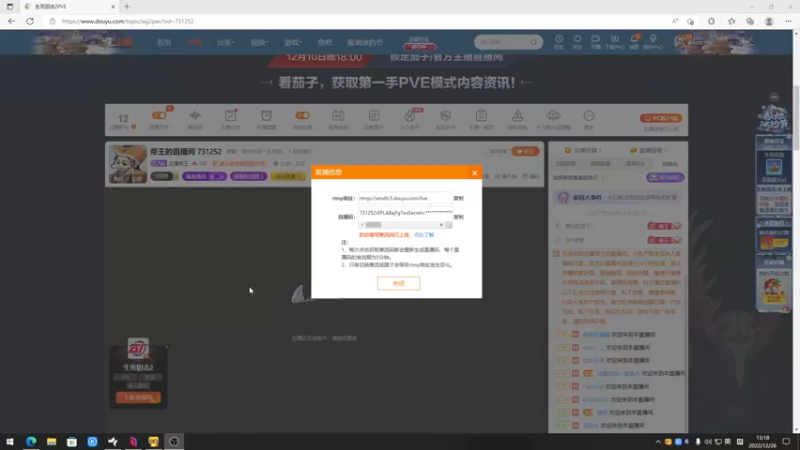Collapse the right floating sidebar minus icon

[x=774, y=97]
